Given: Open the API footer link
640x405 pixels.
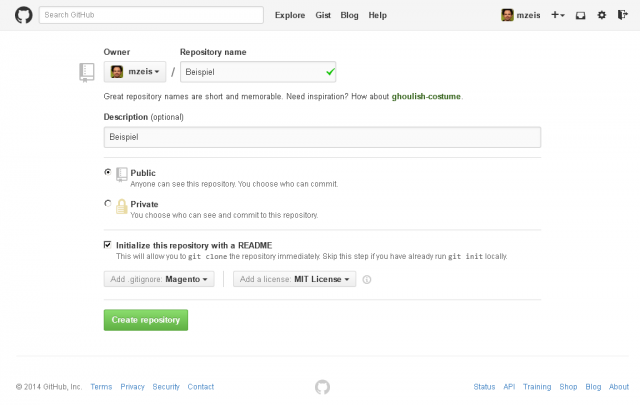Looking at the screenshot, I should click(x=509, y=387).
